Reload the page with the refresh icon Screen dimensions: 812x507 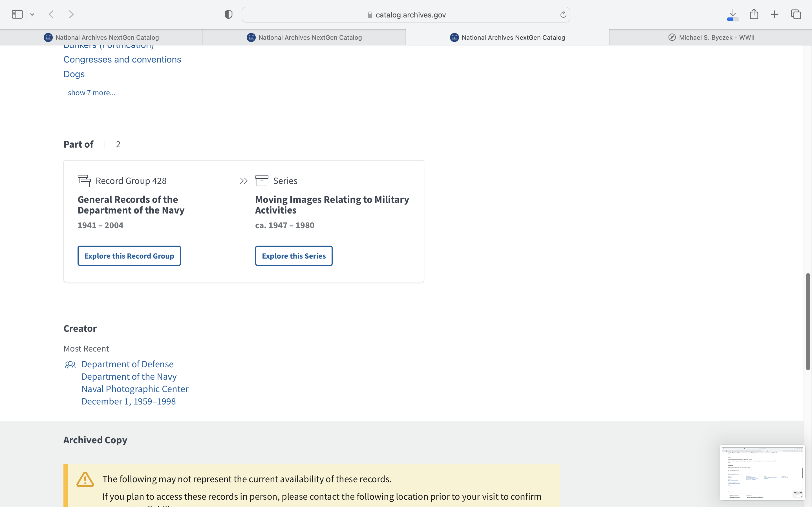point(563,14)
